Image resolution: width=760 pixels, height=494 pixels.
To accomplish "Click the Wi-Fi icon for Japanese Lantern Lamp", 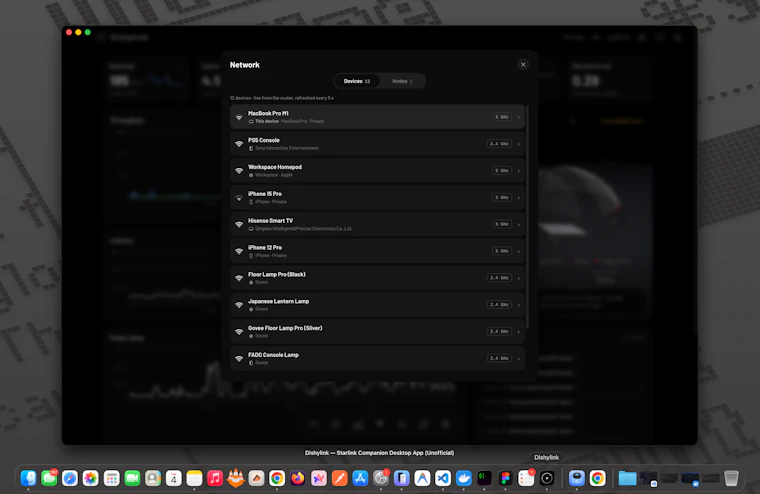I will pos(239,305).
